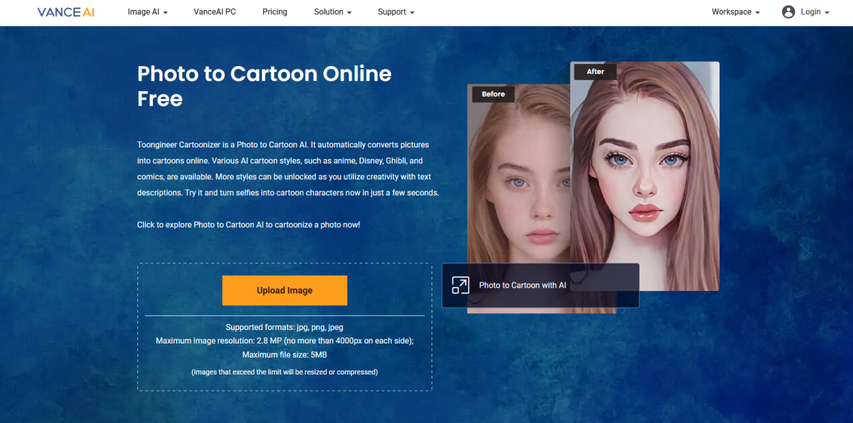This screenshot has width=853, height=423.
Task: Click the VanceAI logo
Action: pos(65,12)
